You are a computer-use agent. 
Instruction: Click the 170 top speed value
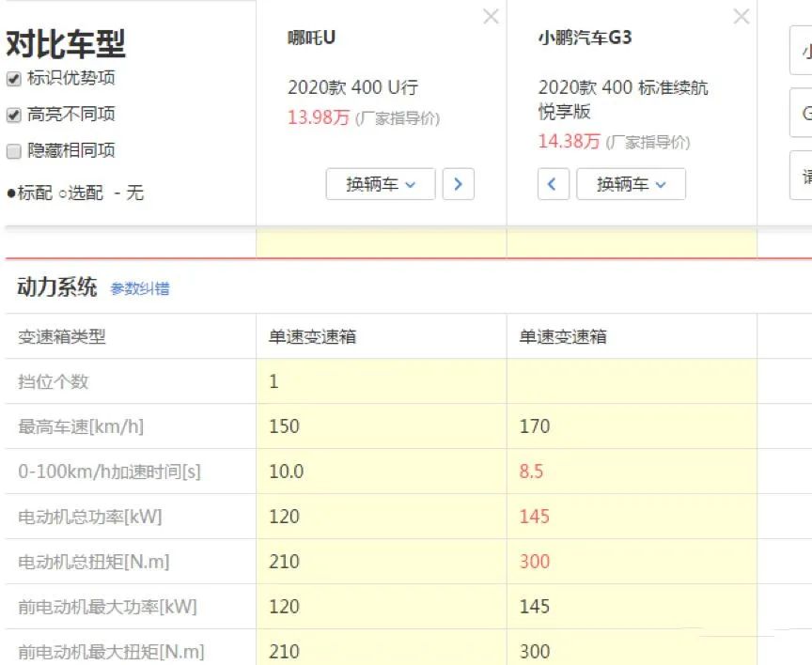click(535, 426)
